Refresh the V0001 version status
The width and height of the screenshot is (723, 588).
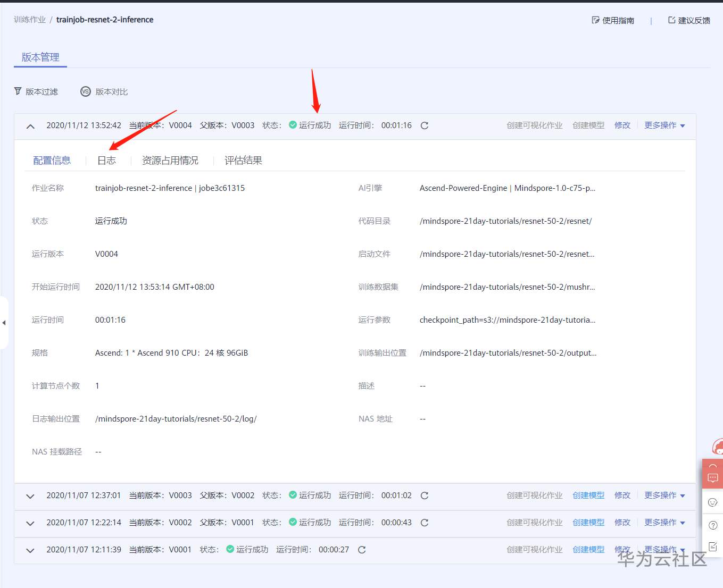coord(362,550)
